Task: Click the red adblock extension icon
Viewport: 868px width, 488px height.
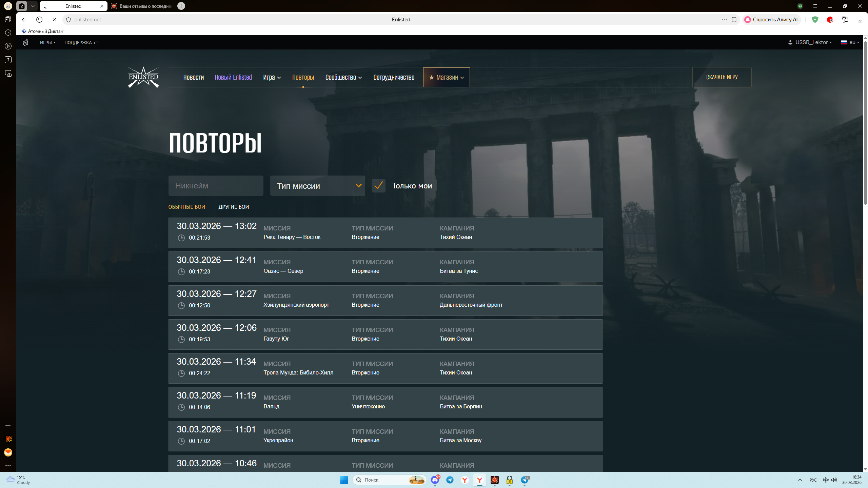Action: pos(830,20)
